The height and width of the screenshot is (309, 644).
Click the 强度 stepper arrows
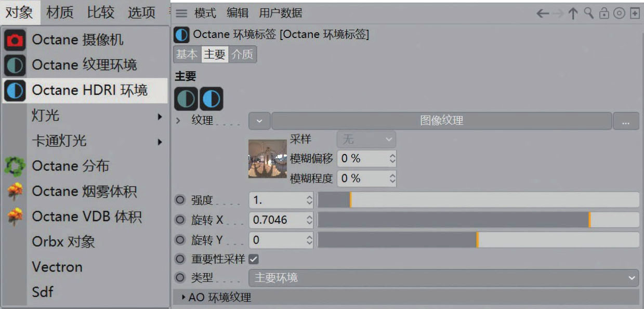click(309, 200)
